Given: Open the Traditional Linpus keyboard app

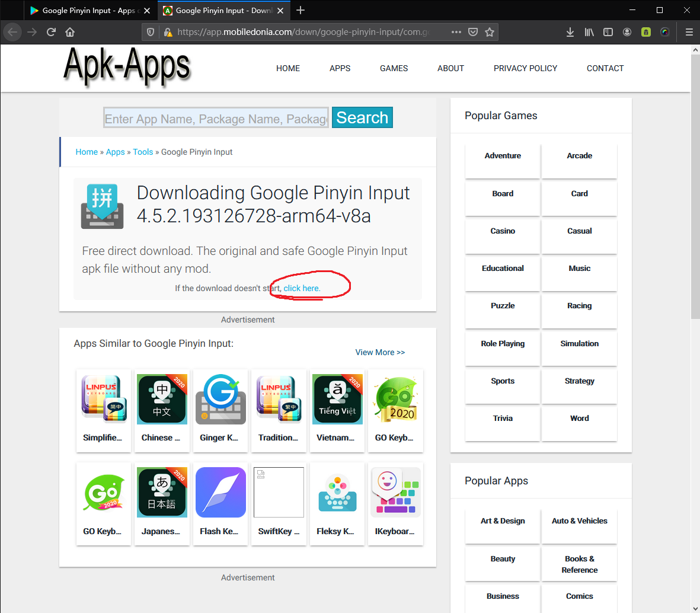Looking at the screenshot, I should [x=279, y=410].
